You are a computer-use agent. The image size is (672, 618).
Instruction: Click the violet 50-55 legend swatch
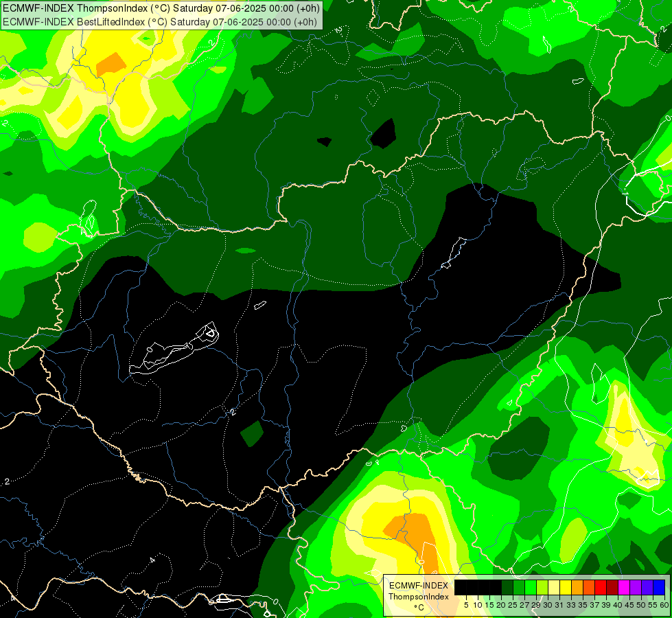click(647, 587)
